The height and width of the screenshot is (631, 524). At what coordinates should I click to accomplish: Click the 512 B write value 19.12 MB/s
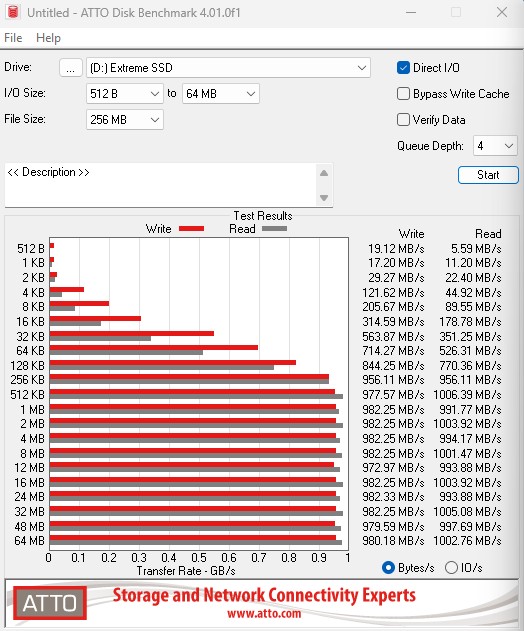click(x=396, y=249)
